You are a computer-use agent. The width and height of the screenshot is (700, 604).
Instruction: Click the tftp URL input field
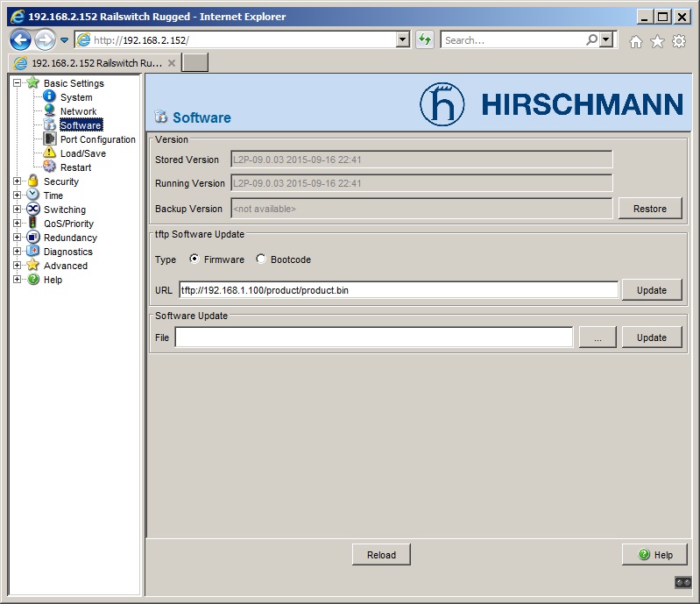pos(399,290)
